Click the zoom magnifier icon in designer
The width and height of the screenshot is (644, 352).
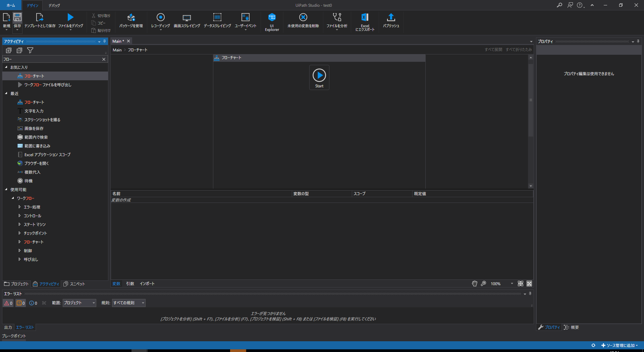tap(483, 284)
